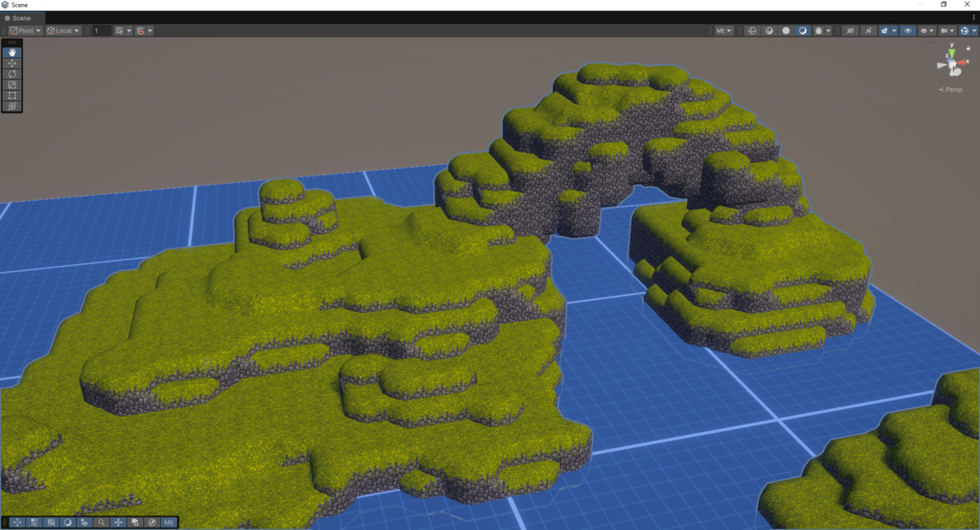This screenshot has width=980, height=530.
Task: Select the Rotate tool
Action: coord(12,73)
